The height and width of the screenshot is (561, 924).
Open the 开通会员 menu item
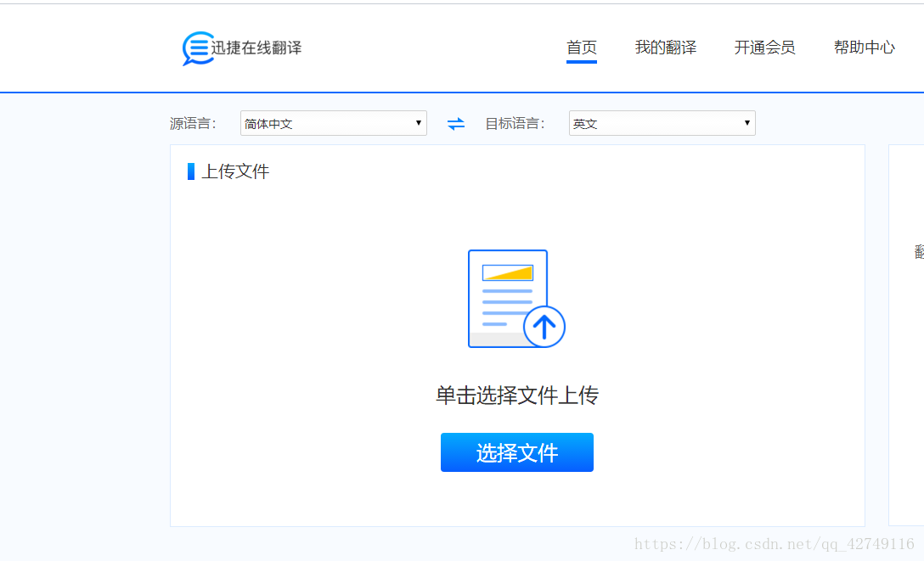pos(764,48)
